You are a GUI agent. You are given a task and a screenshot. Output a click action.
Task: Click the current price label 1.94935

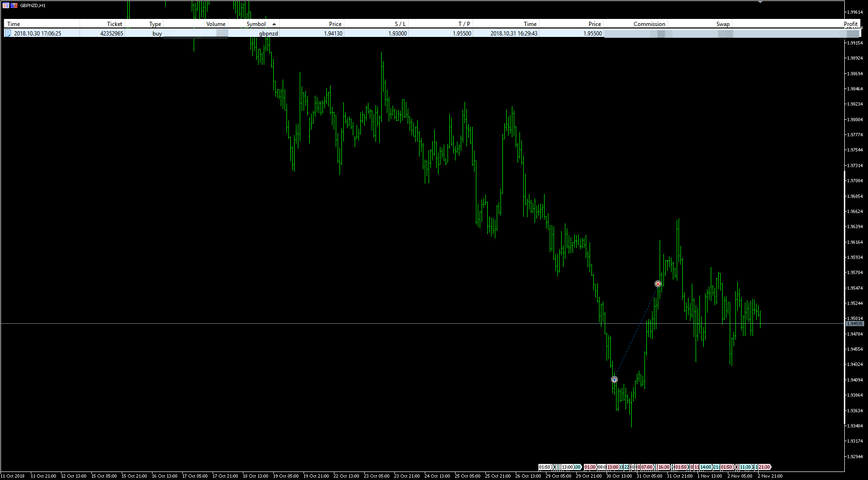pos(855,324)
